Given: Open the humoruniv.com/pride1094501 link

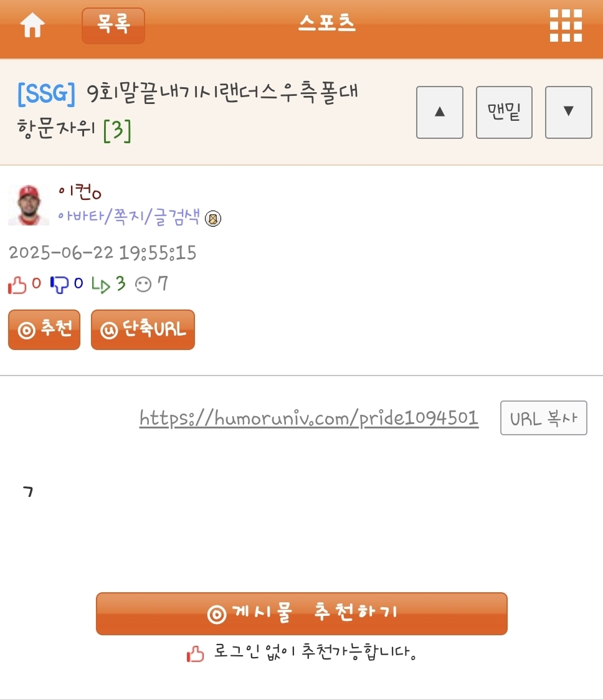Looking at the screenshot, I should click(x=308, y=419).
